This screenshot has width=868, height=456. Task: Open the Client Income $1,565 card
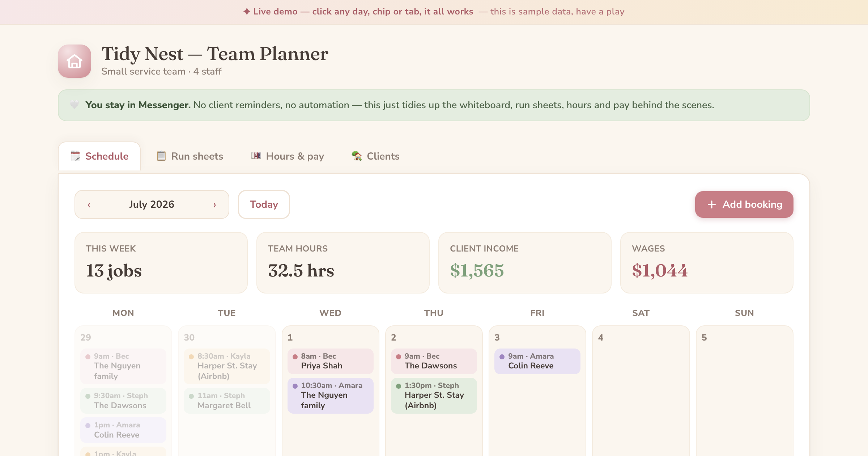tap(525, 263)
